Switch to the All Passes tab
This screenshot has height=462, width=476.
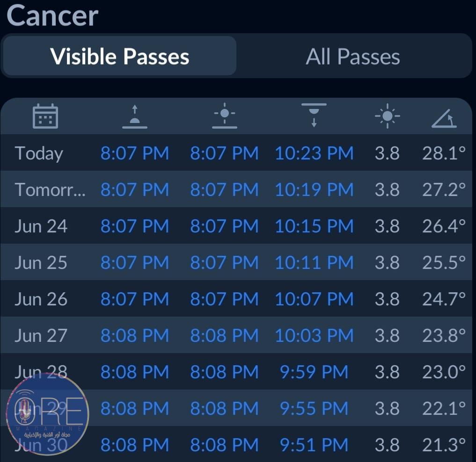click(x=353, y=57)
